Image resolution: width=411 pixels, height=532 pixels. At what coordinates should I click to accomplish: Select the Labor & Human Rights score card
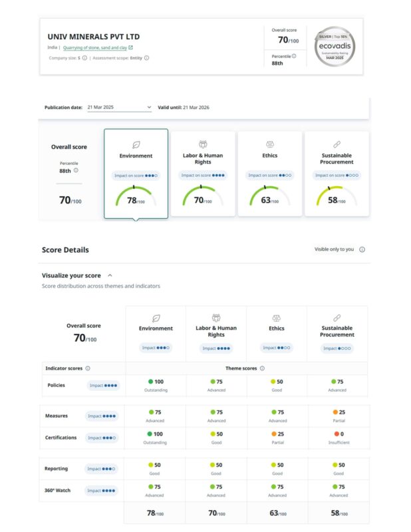click(203, 174)
